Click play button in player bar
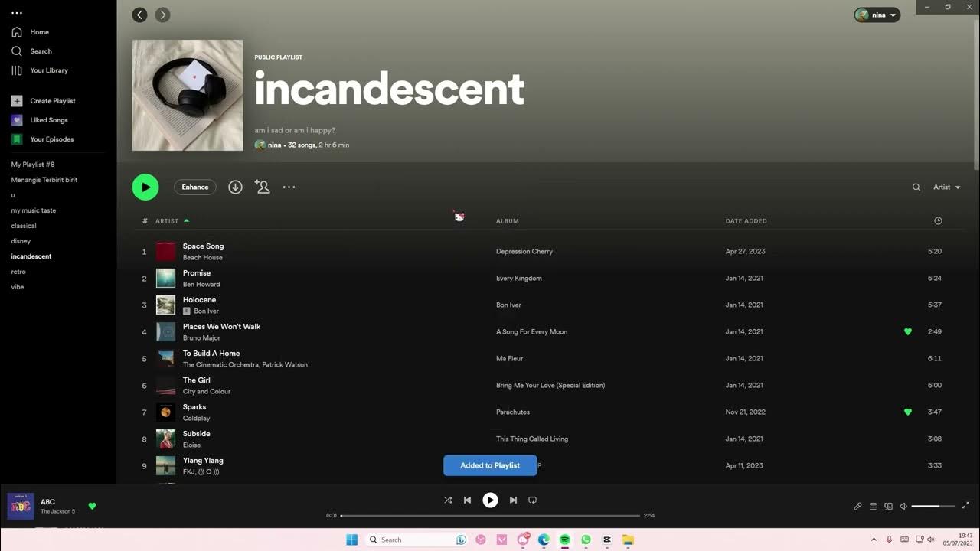This screenshot has width=980, height=551. click(x=490, y=500)
